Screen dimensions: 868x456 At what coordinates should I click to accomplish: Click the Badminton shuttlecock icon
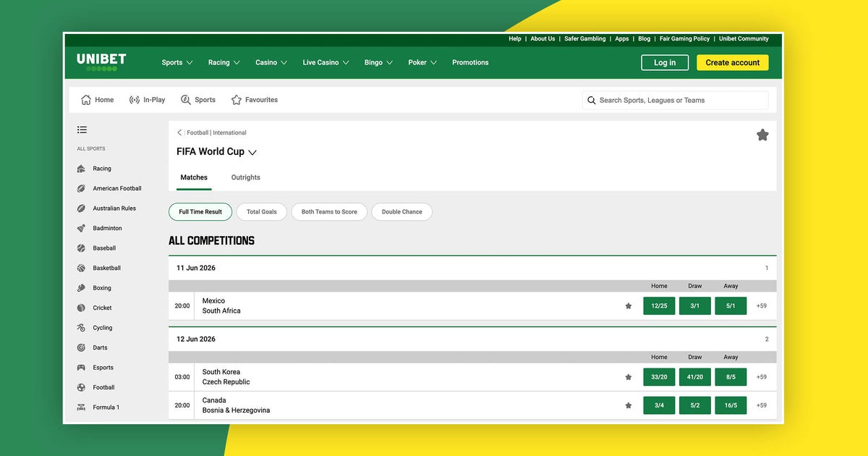click(x=81, y=228)
